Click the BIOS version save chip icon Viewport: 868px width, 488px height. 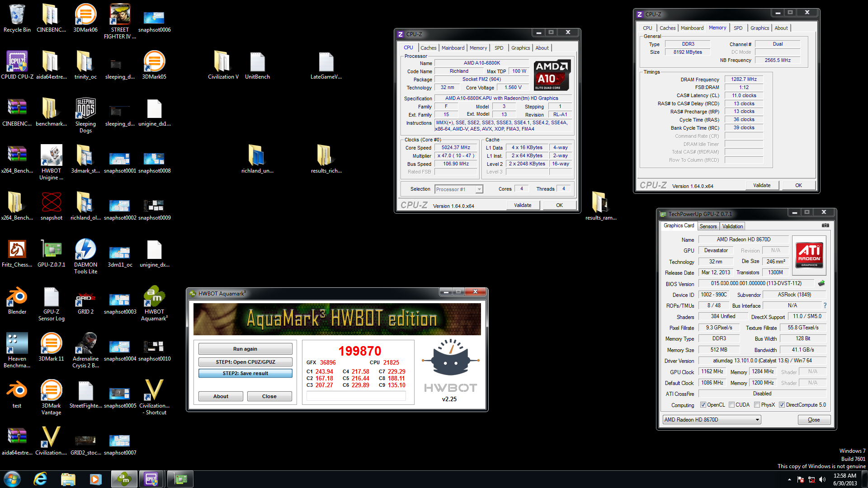821,283
